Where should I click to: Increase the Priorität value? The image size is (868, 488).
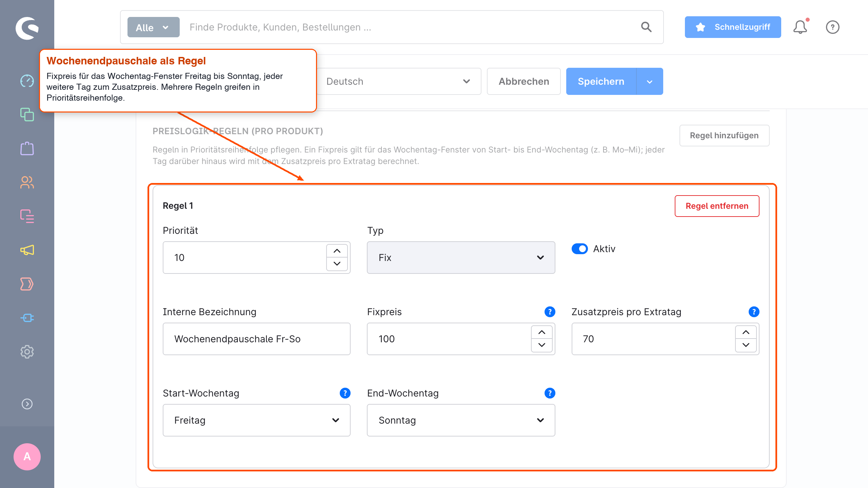click(337, 251)
